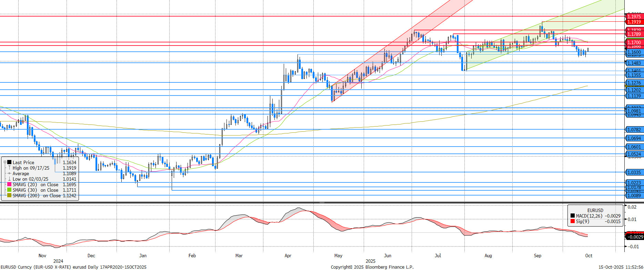644x270 pixels.
Task: Click the olive SMAVG (200) legend swatch
Action: [9, 196]
